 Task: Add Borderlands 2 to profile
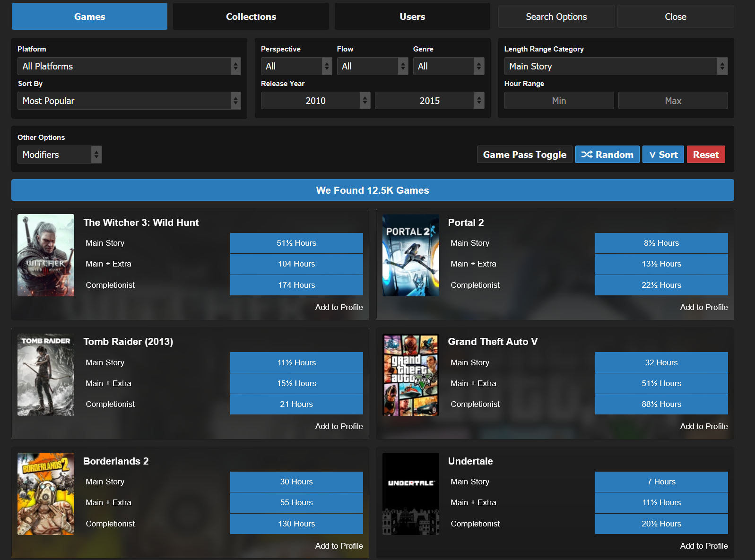339,546
